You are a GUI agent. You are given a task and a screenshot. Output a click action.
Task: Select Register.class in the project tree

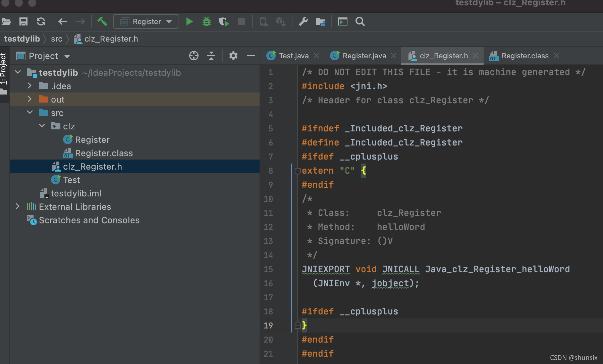coord(104,153)
